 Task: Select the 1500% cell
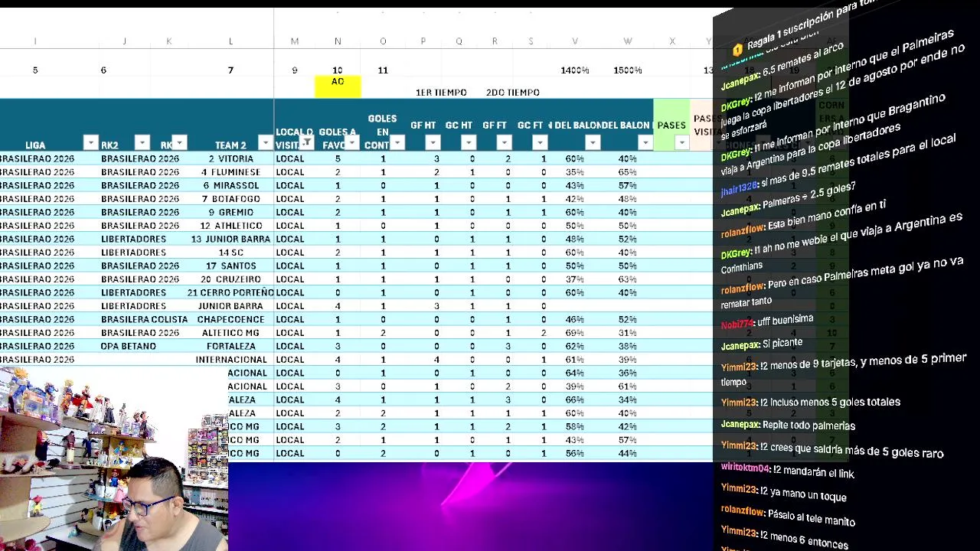[x=628, y=70]
